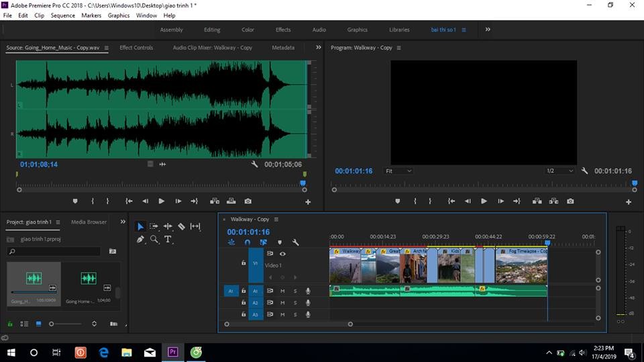Step back one frame in Source monitor
644x362 pixels.
145,201
